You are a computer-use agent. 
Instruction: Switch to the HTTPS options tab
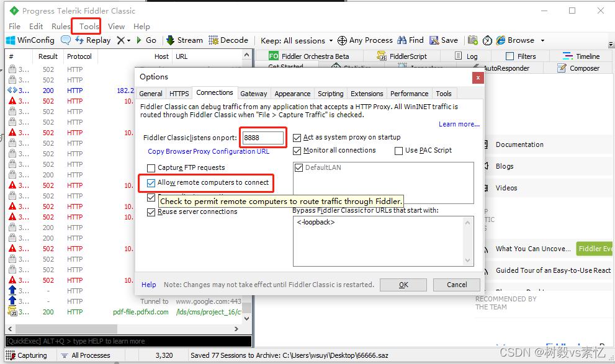tap(179, 94)
